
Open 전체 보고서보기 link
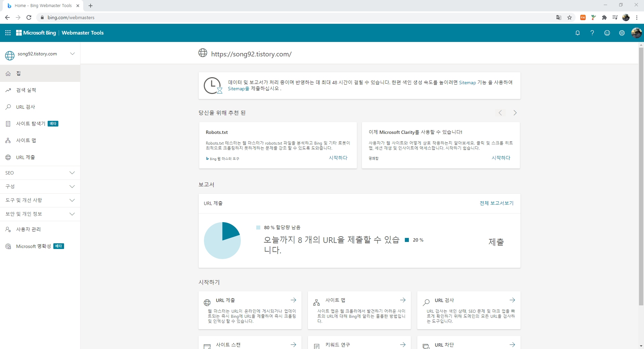tap(496, 203)
